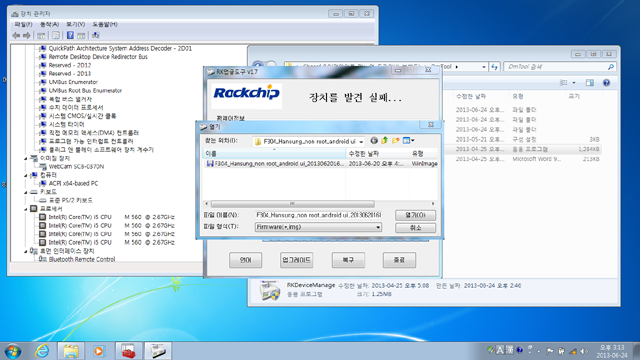Toggle the preview pane icon in Explorer window
The height and width of the screenshot is (360, 640).
589,83
